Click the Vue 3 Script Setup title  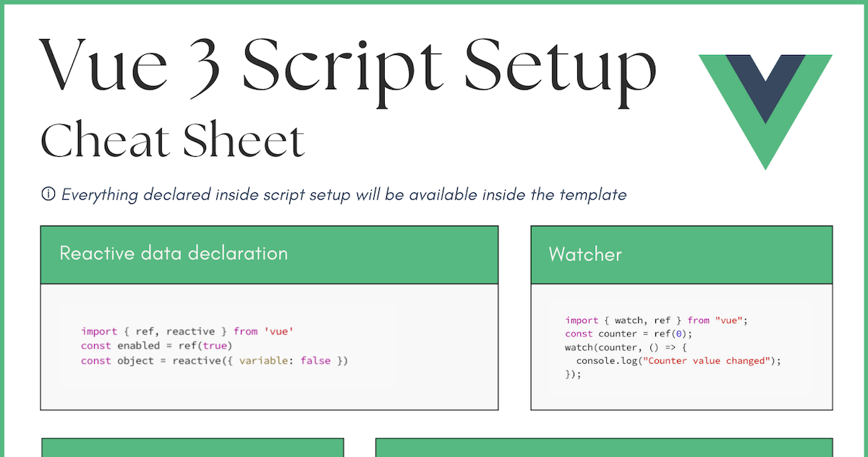click(x=347, y=69)
